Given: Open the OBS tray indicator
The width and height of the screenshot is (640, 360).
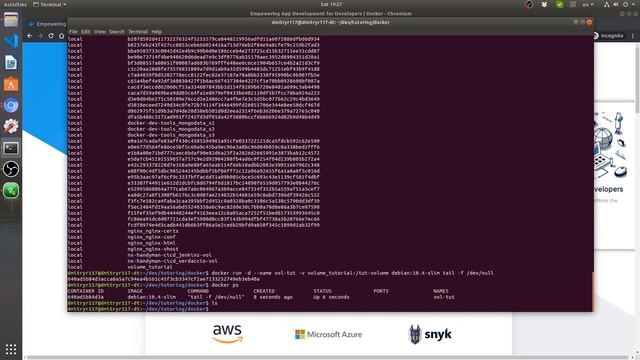Looking at the screenshot, I should [529, 4].
